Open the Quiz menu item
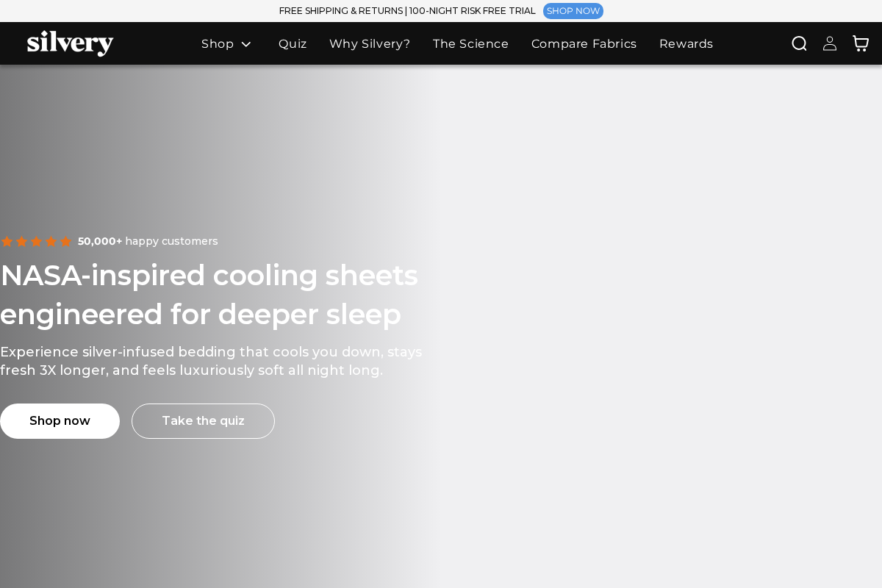This screenshot has width=882, height=588. click(x=293, y=44)
